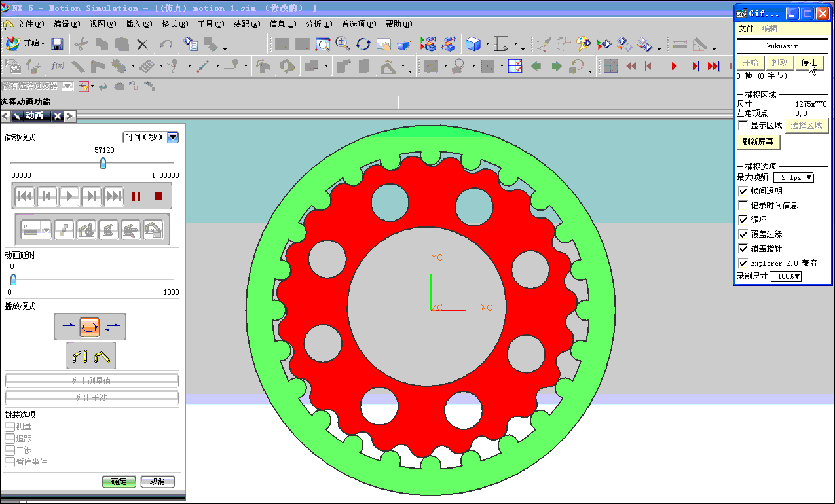Viewport: 835px width, 504px height.
Task: Click the Save floppy disk icon
Action: (57, 44)
